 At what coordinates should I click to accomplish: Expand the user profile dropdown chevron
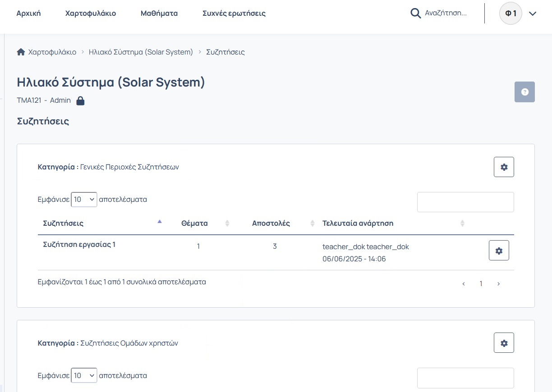click(x=533, y=14)
